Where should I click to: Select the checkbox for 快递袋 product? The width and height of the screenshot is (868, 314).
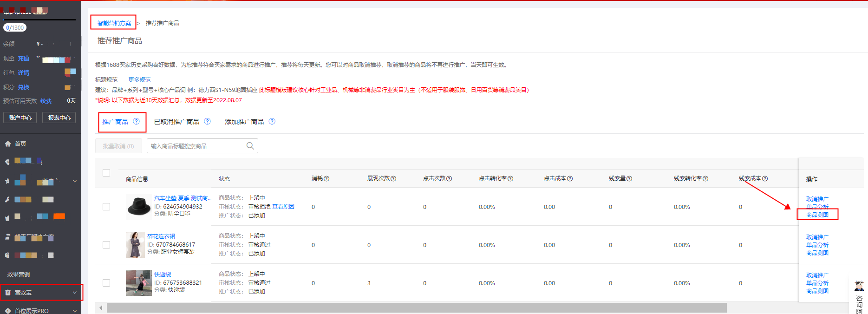106,283
